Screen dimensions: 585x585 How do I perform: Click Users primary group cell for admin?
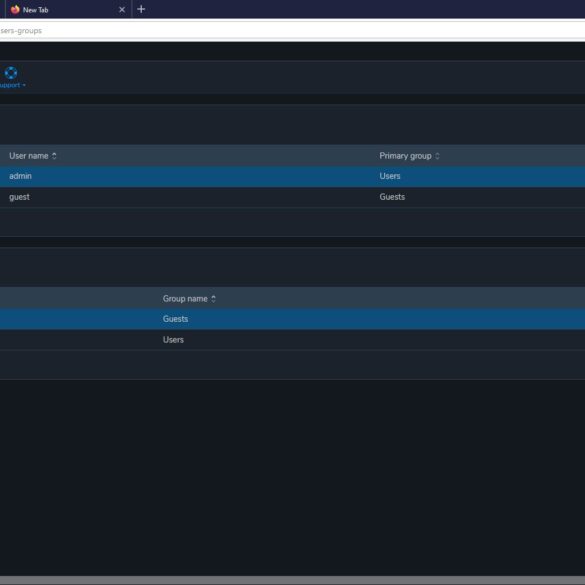[x=390, y=176]
